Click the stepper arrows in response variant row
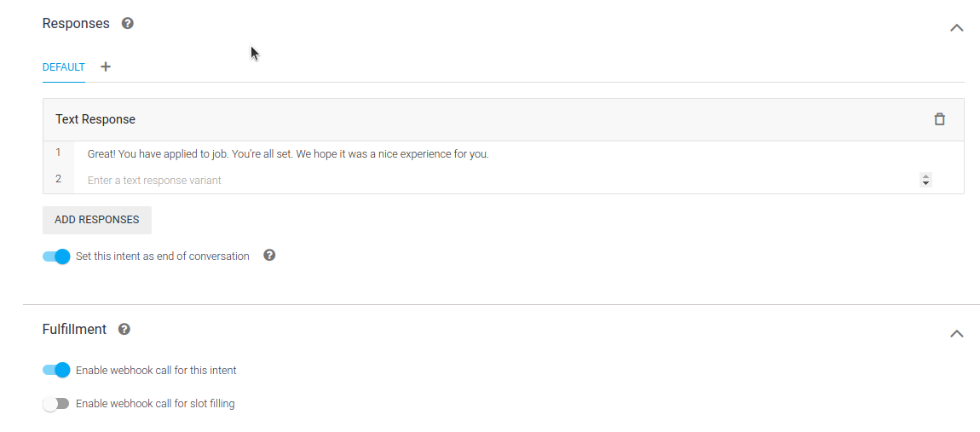The image size is (980, 432). (925, 180)
